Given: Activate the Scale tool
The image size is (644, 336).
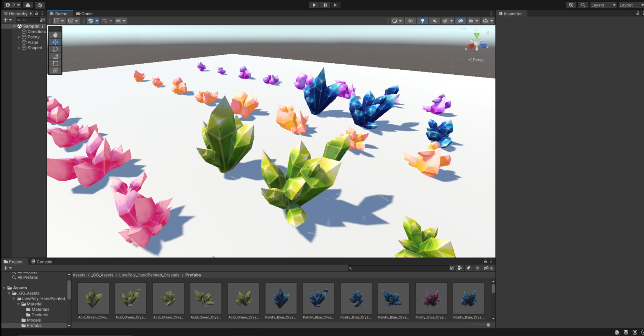Looking at the screenshot, I should pyautogui.click(x=55, y=56).
